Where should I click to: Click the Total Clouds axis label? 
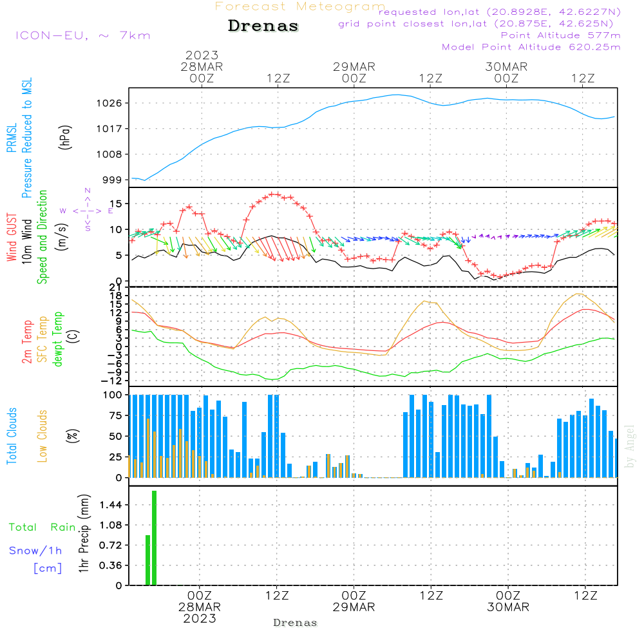11,436
